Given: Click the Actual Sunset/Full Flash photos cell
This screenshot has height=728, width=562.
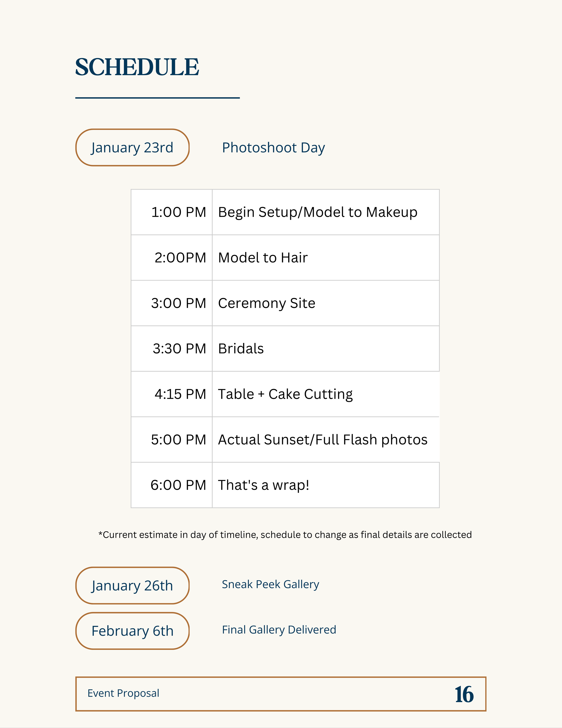Looking at the screenshot, I should click(x=326, y=440).
